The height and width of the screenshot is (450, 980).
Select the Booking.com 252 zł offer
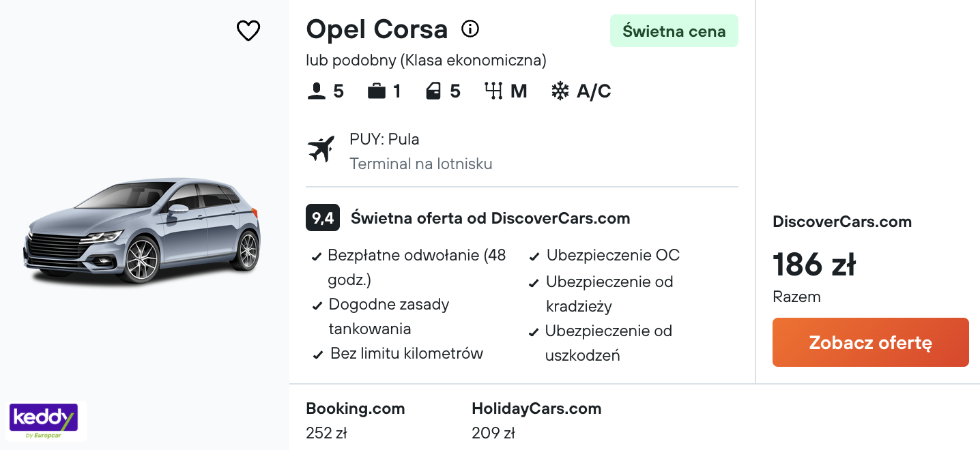[x=356, y=421]
